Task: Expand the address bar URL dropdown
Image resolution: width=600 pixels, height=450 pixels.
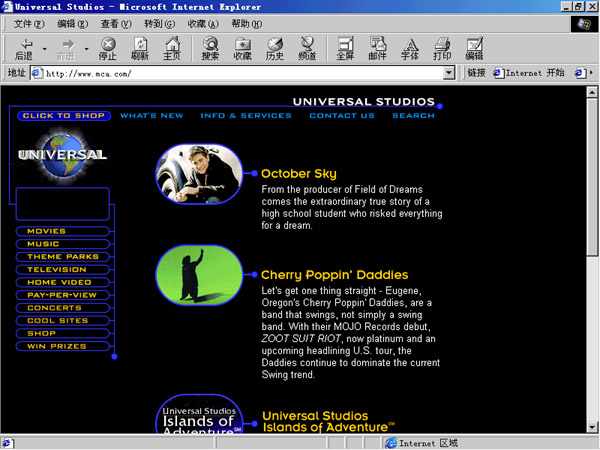Action: pyautogui.click(x=448, y=73)
